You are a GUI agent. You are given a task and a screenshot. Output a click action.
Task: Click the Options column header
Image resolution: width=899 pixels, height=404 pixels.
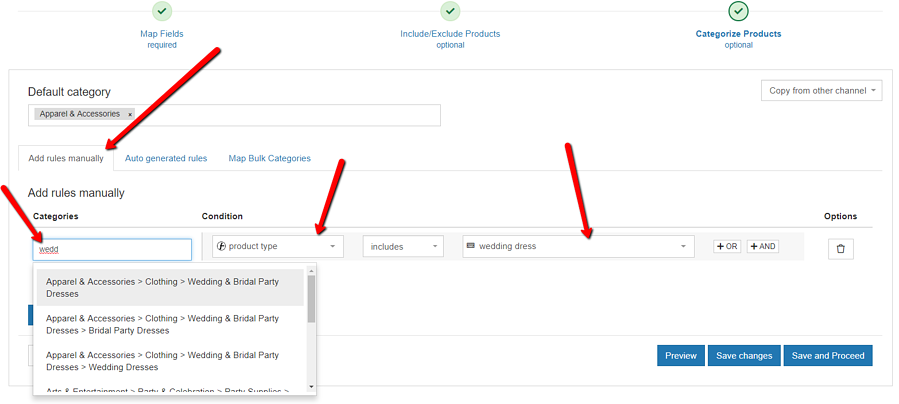point(841,216)
